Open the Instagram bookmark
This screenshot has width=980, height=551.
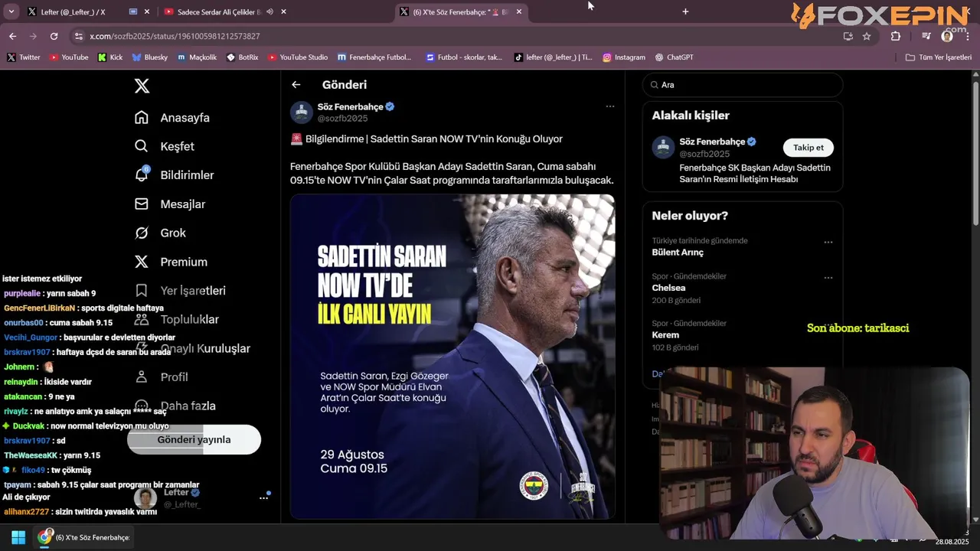pyautogui.click(x=624, y=57)
